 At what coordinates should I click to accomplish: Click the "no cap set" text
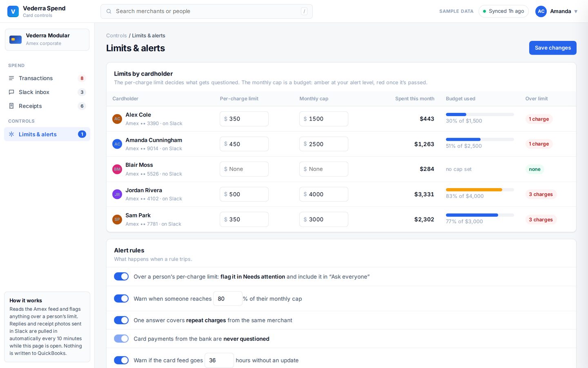(459, 169)
